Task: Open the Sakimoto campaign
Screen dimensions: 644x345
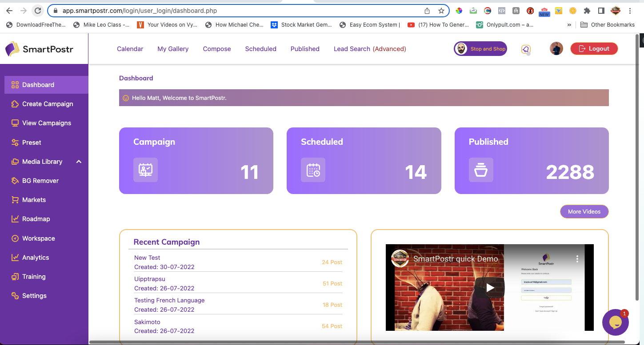Action: 147,322
